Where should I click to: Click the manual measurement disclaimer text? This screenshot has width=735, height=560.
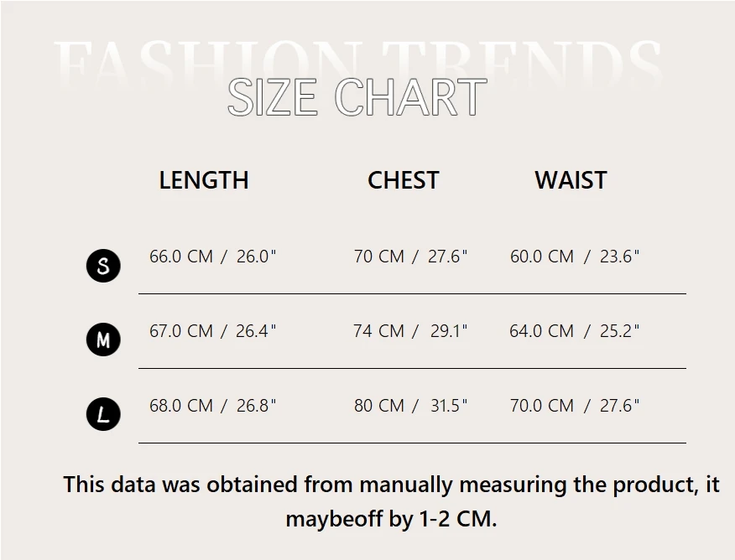(x=391, y=485)
